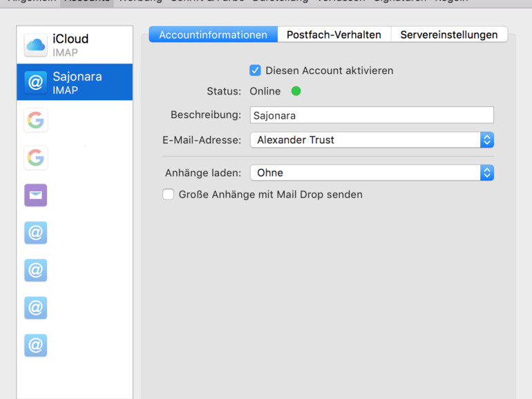
Task: Open the E-Mail-Adresse dropdown
Action: pos(372,139)
